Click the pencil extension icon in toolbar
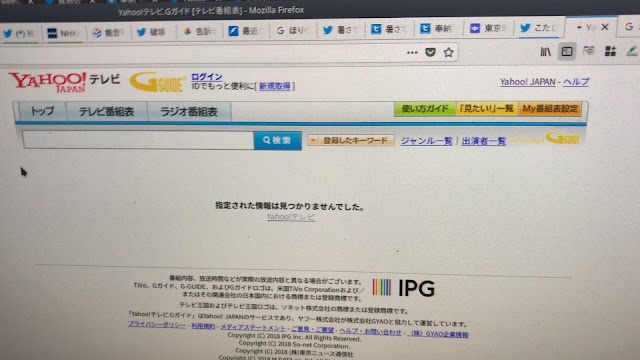Screen dimensions: 640x360 tap(632, 51)
